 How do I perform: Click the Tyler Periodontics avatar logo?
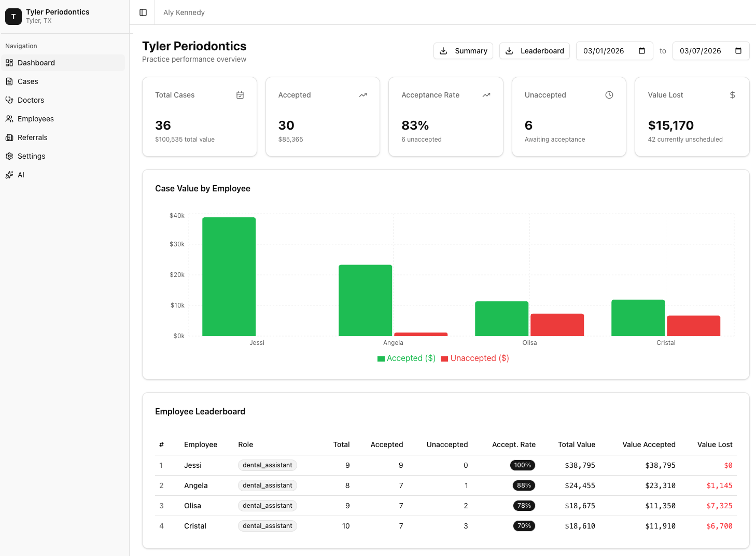click(x=13, y=16)
